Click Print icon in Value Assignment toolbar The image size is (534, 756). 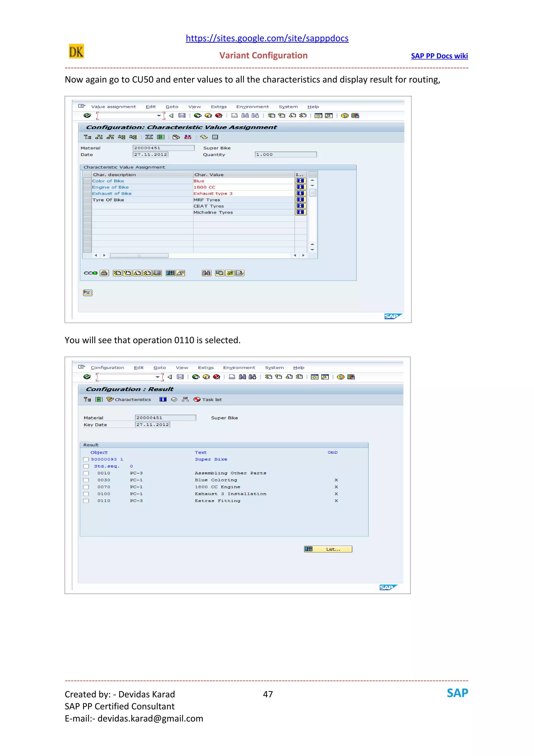tap(235, 116)
